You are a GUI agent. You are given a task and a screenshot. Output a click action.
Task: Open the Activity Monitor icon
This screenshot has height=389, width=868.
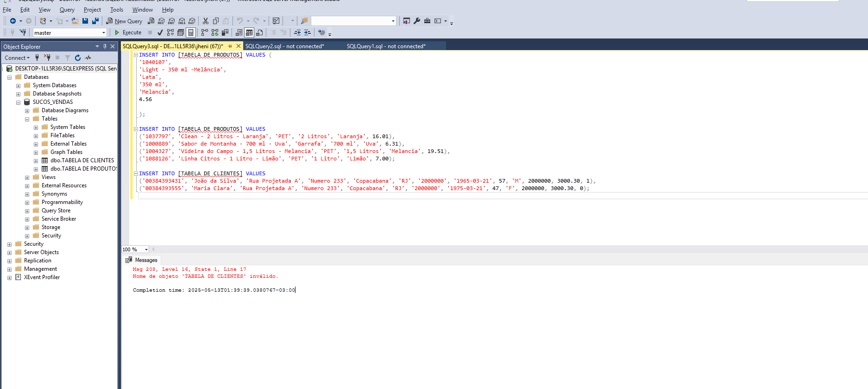(x=276, y=21)
